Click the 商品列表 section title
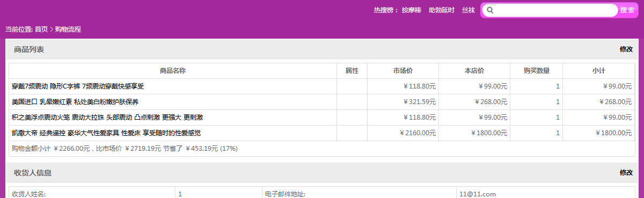 [29, 49]
